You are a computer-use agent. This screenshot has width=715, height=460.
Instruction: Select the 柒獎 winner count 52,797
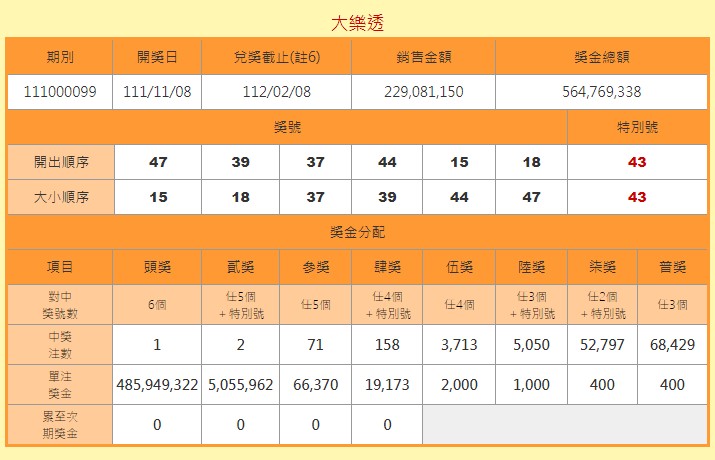602,345
